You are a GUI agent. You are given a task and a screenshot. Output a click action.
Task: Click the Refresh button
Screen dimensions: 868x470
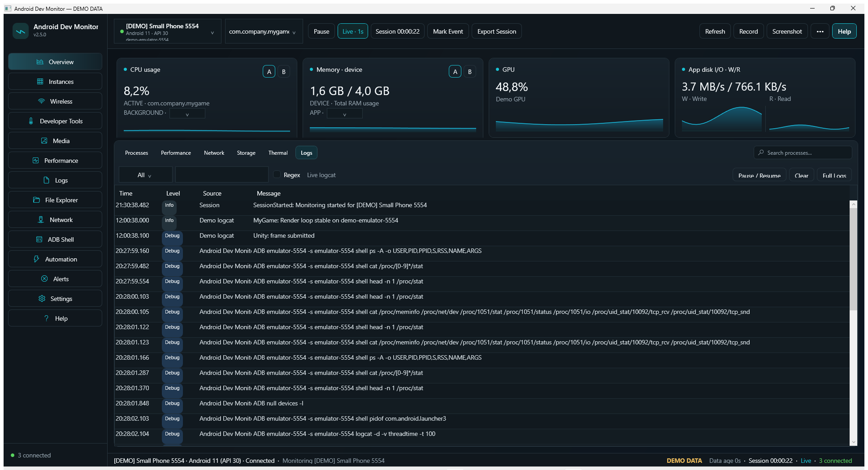tap(715, 31)
